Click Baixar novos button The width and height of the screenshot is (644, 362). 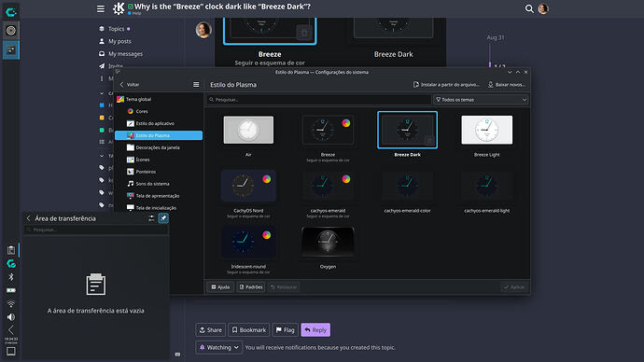point(507,85)
